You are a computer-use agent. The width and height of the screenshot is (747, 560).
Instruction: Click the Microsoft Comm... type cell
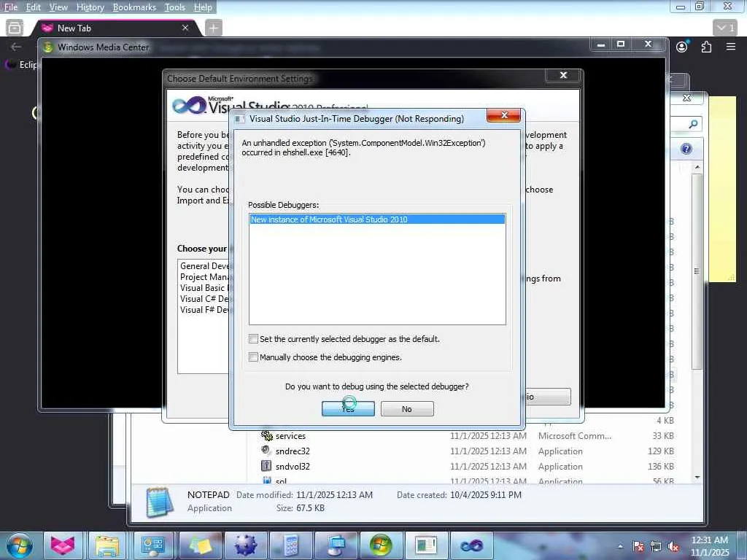pyautogui.click(x=575, y=436)
